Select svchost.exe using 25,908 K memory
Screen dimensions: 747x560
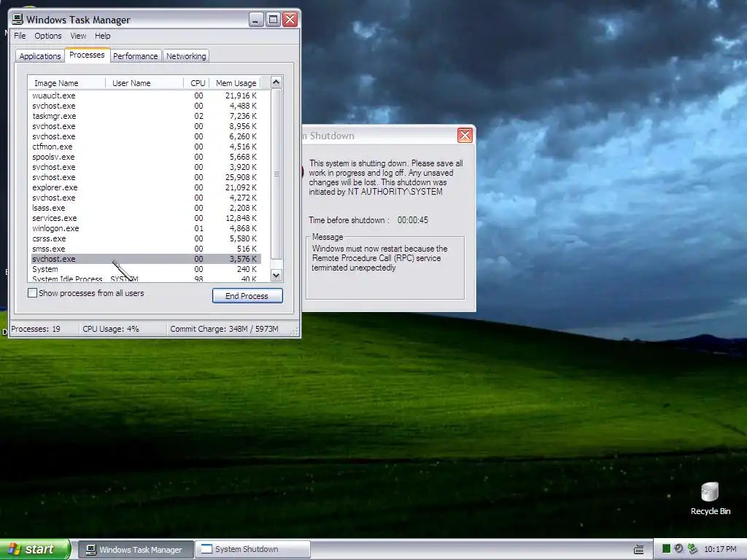[146, 177]
